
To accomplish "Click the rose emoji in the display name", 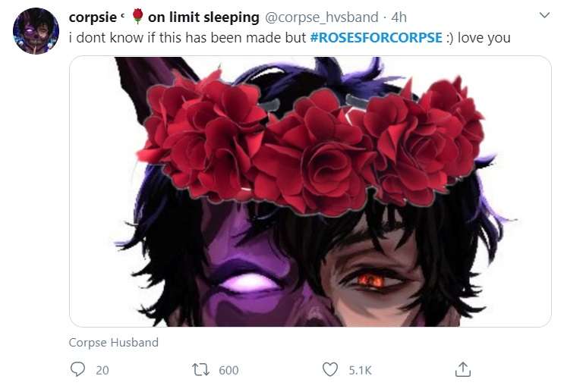I will (x=137, y=17).
